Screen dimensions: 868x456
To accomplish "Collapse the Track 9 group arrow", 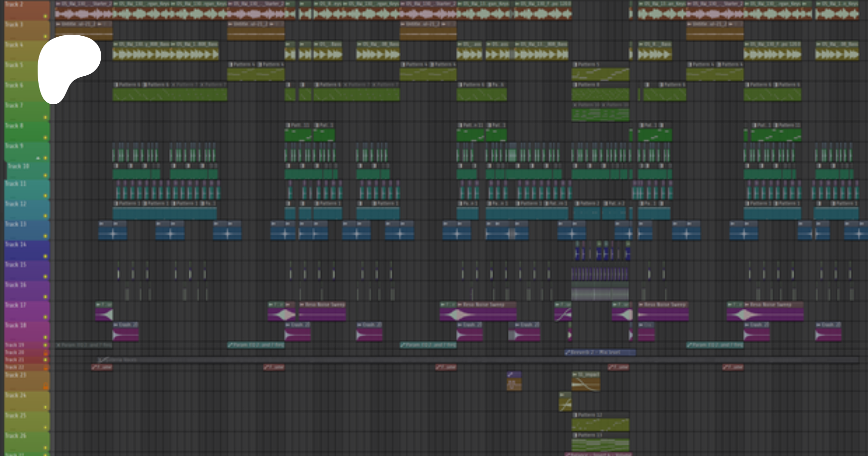I will 38,158.
